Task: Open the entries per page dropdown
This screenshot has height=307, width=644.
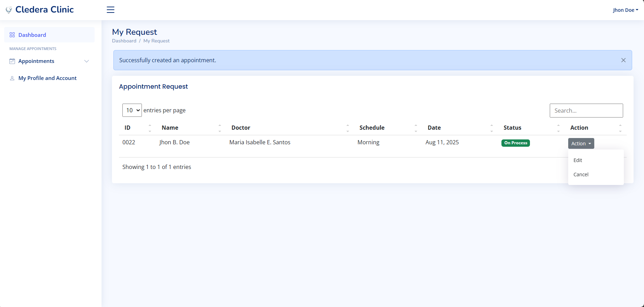Action: point(132,110)
